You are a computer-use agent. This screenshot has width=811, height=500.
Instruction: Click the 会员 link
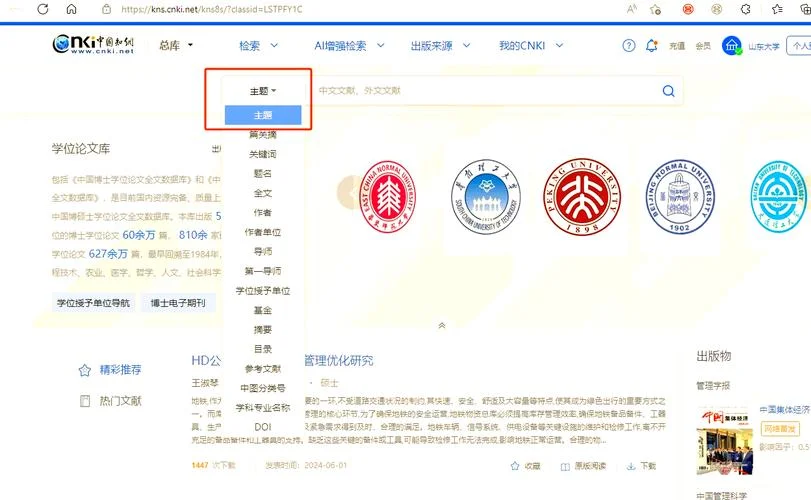point(703,46)
